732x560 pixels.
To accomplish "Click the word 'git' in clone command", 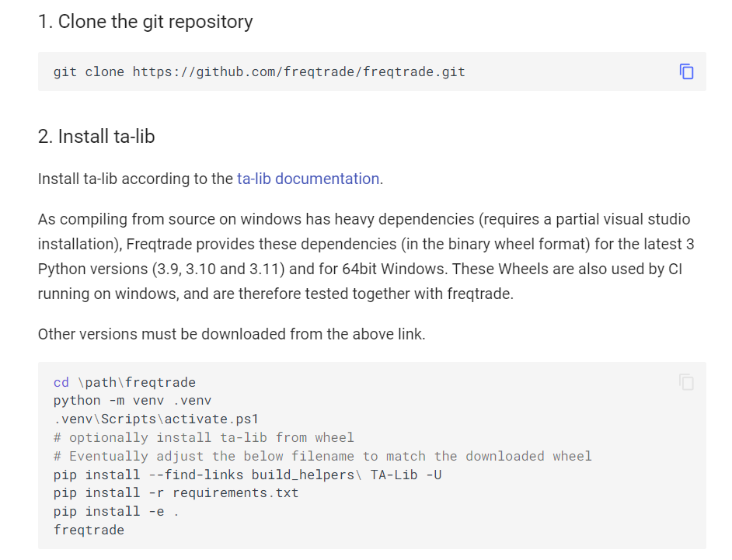I will coord(65,72).
